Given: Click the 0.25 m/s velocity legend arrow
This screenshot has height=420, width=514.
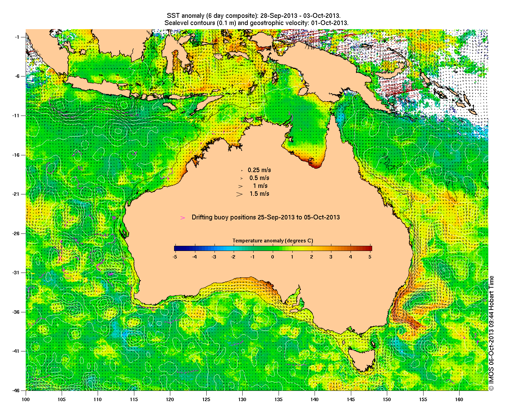Looking at the screenshot, I should (242, 170).
